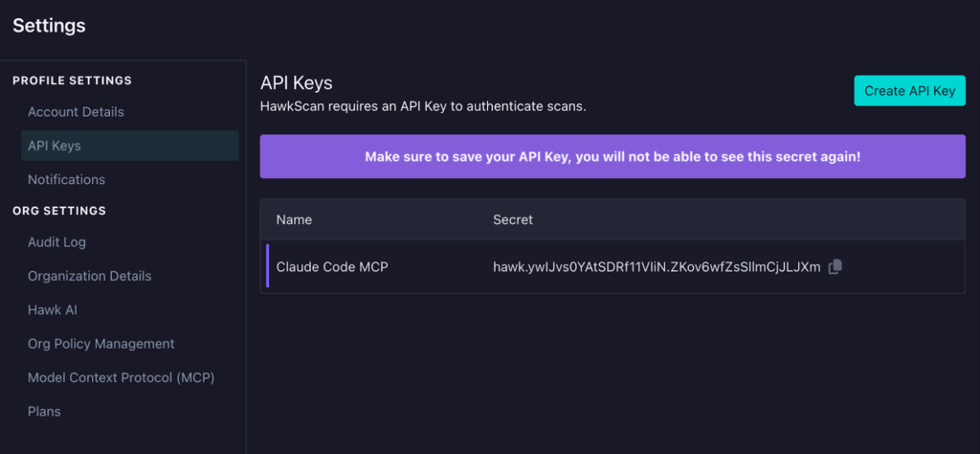Select API Keys in the sidebar
The height and width of the screenshot is (454, 980).
(x=55, y=146)
